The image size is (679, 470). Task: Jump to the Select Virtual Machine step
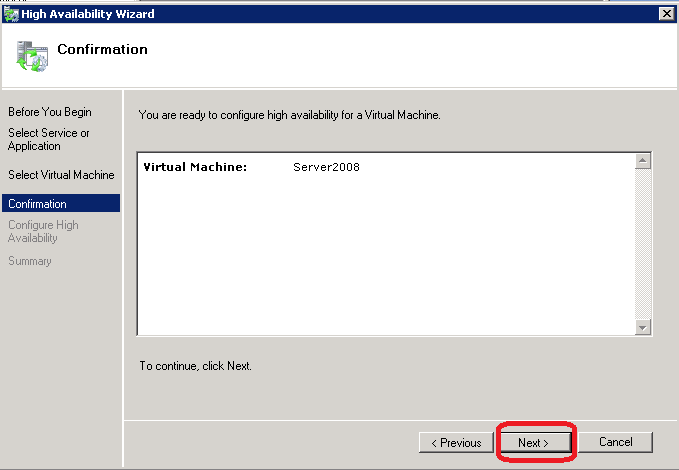(x=61, y=175)
